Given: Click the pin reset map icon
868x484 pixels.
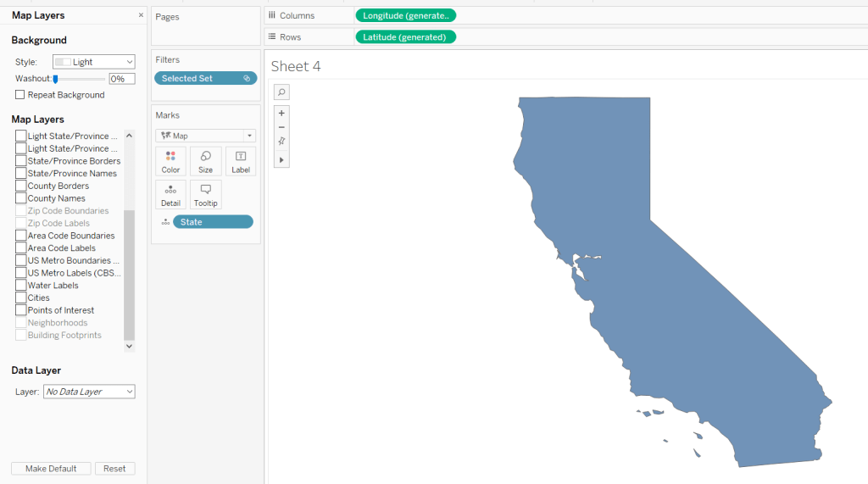Looking at the screenshot, I should click(282, 142).
